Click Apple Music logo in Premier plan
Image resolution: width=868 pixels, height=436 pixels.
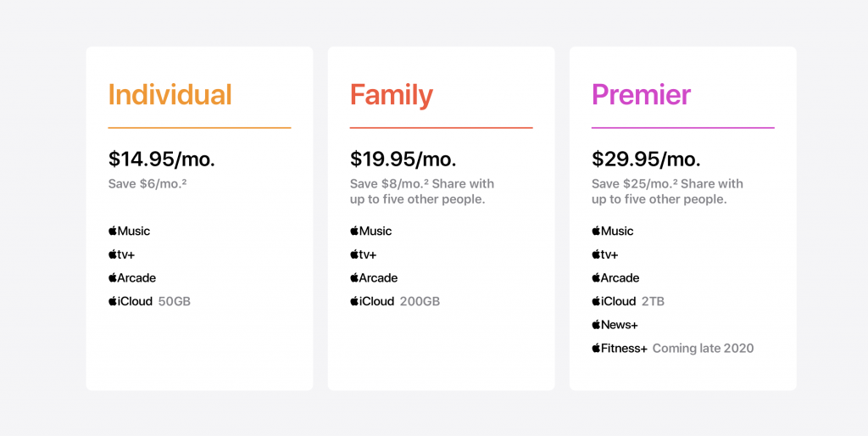pos(612,231)
